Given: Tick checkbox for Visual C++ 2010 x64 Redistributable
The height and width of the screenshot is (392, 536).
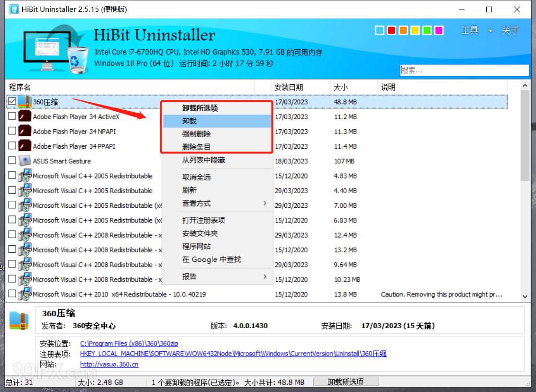Looking at the screenshot, I should [x=12, y=294].
